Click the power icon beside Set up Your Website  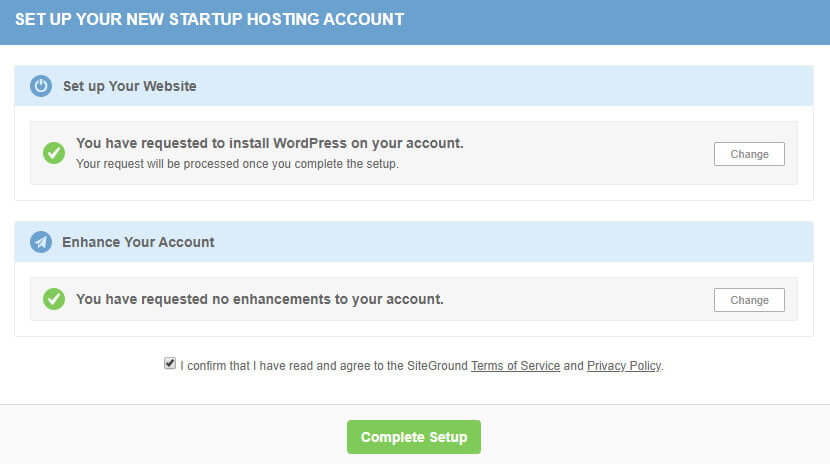(41, 86)
